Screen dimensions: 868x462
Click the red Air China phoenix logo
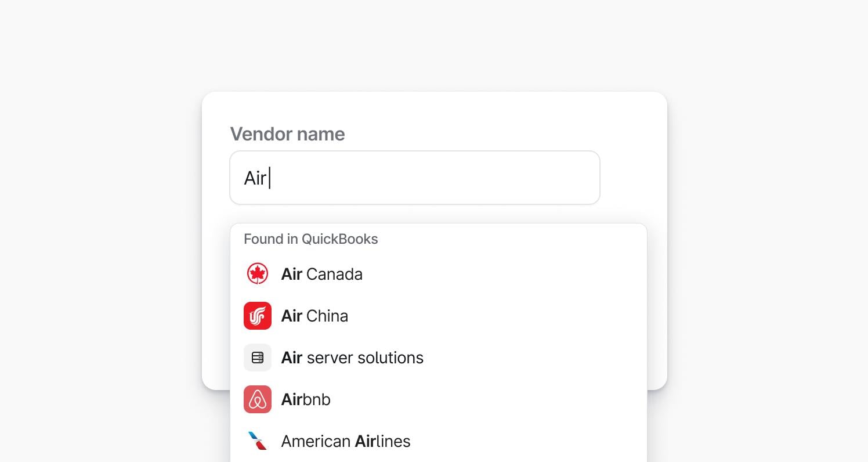[x=257, y=316]
